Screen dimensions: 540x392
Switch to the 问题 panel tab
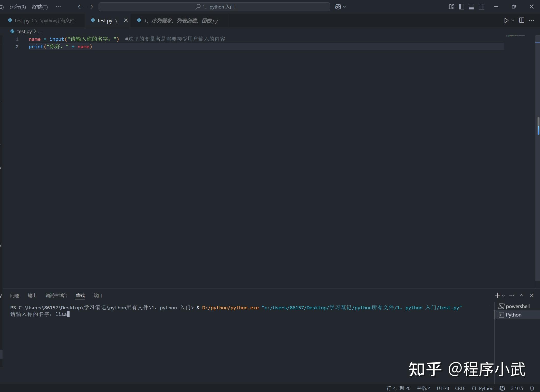tap(15, 295)
